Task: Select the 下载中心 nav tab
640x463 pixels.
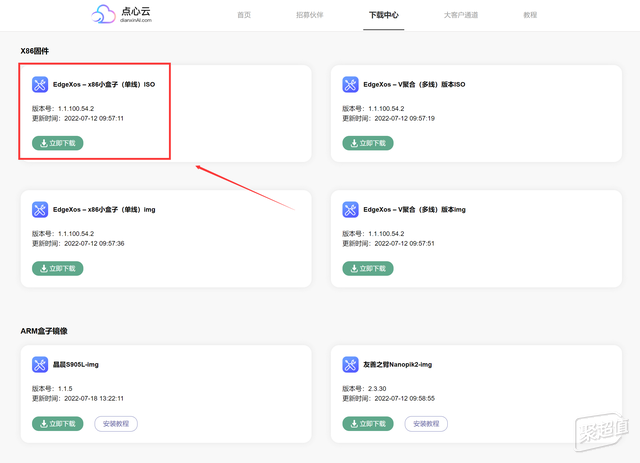Action: click(384, 15)
